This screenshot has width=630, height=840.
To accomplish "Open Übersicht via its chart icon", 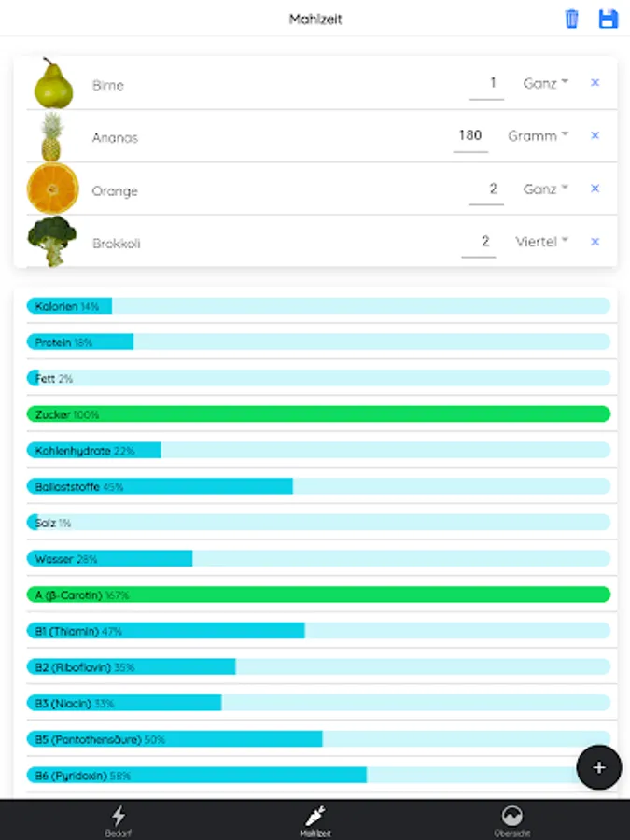I will pyautogui.click(x=511, y=817).
